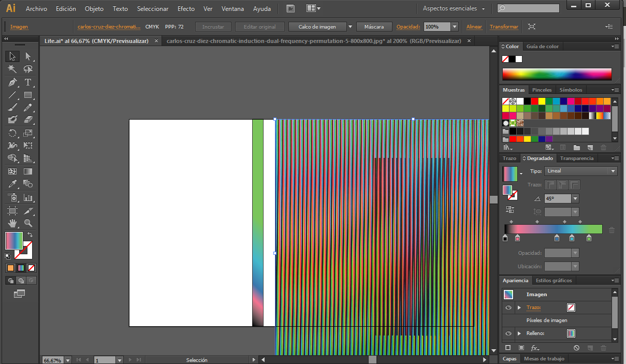626x364 pixels.
Task: Toggle visibility of Relleno appearance attribute
Action: pos(508,333)
